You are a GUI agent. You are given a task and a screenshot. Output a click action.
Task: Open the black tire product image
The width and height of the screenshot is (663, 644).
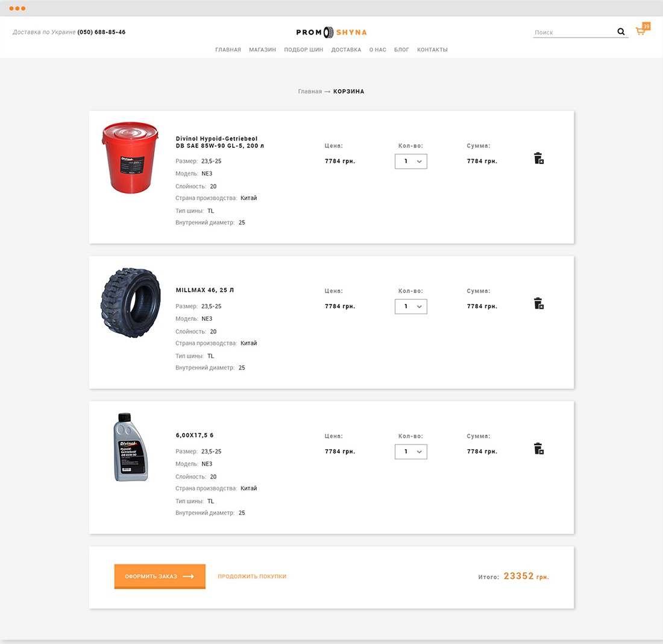click(x=131, y=303)
